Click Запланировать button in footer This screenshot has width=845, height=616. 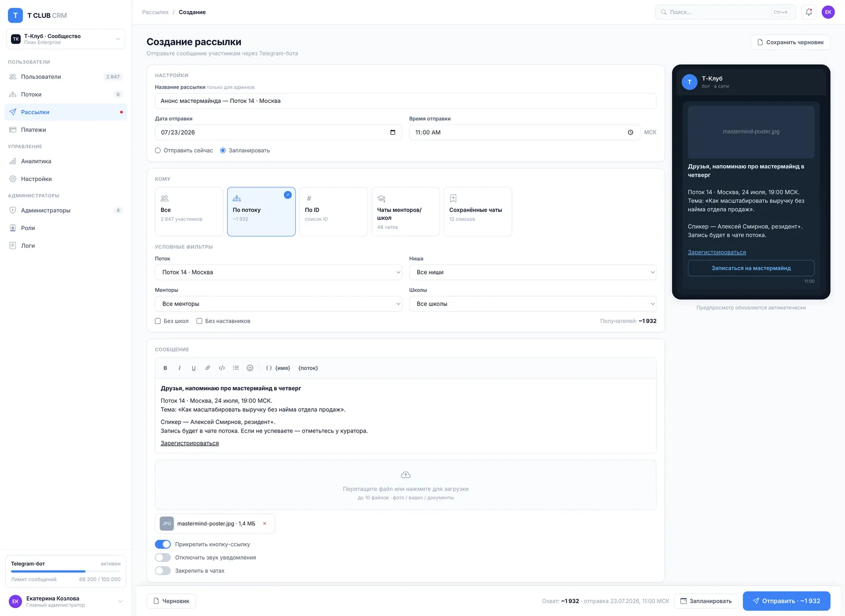pos(706,601)
